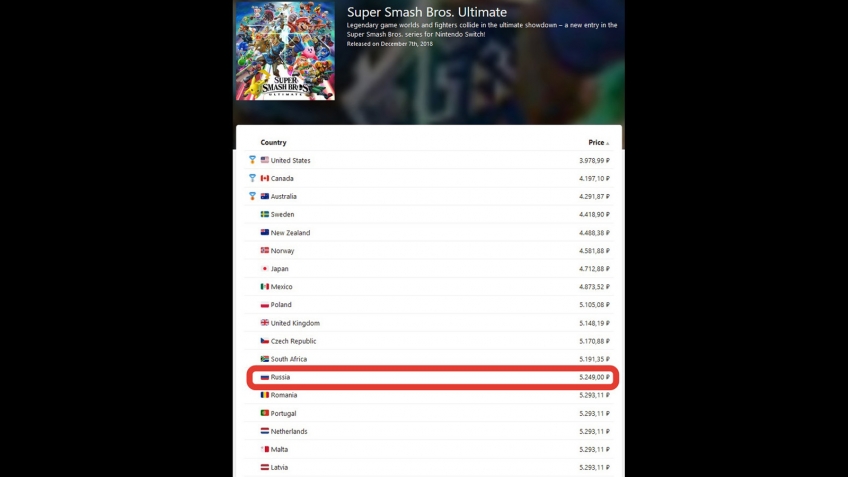The width and height of the screenshot is (848, 477).
Task: Open the Super Smash Bros. Ultimate cover image
Action: 285,50
